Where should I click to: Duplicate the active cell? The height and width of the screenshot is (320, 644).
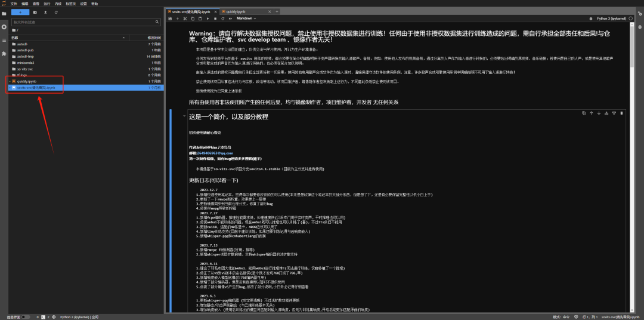[x=584, y=113]
